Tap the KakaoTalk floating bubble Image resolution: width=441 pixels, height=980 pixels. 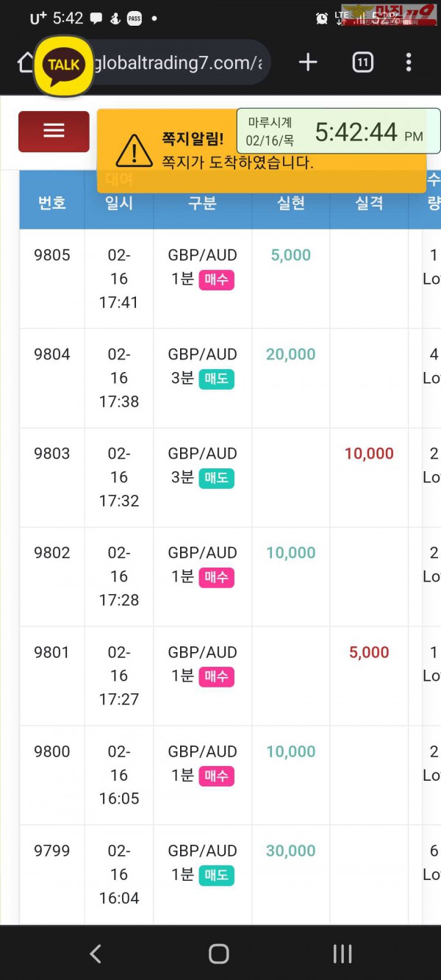63,65
